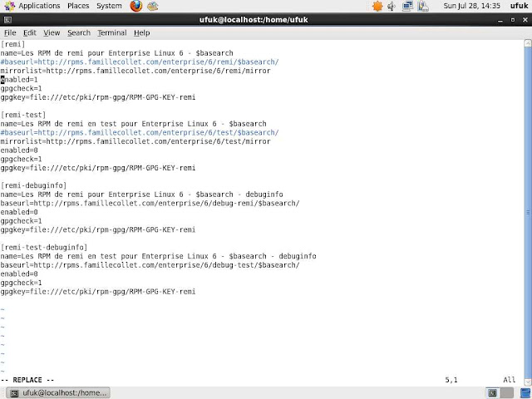Open the network connection tray icon

[407, 6]
